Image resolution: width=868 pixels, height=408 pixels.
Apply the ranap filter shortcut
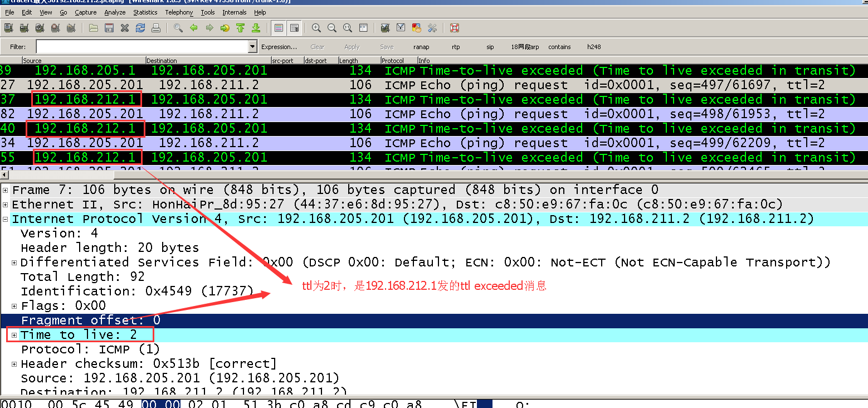coord(421,47)
